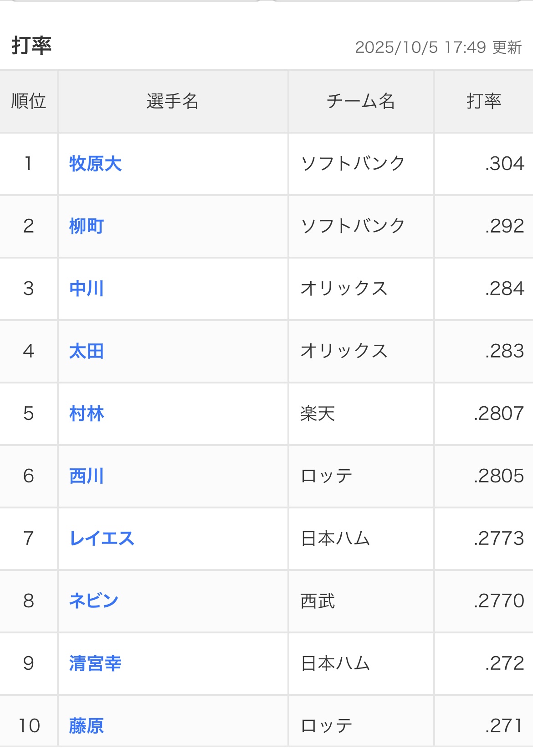
Task: Click the .2770 batting average value
Action: coord(499,601)
